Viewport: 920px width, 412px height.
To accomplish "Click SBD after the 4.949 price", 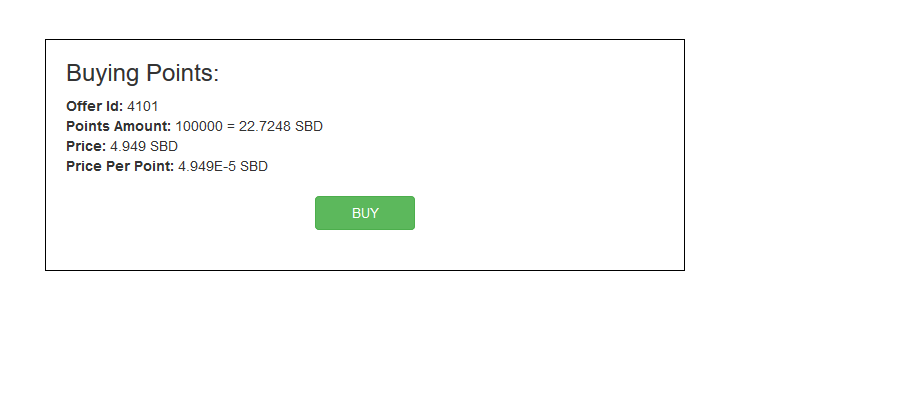I will [163, 146].
